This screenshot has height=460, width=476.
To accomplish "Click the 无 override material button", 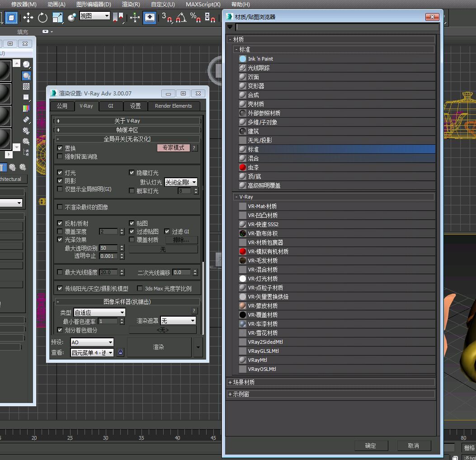I will (x=163, y=249).
